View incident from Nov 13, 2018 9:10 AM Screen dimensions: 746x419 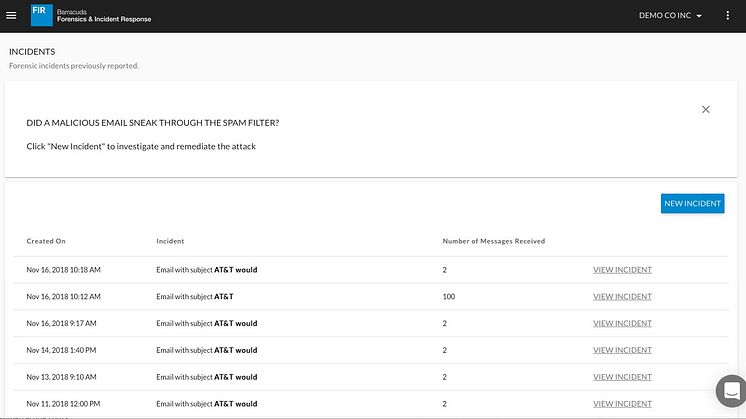click(x=622, y=377)
